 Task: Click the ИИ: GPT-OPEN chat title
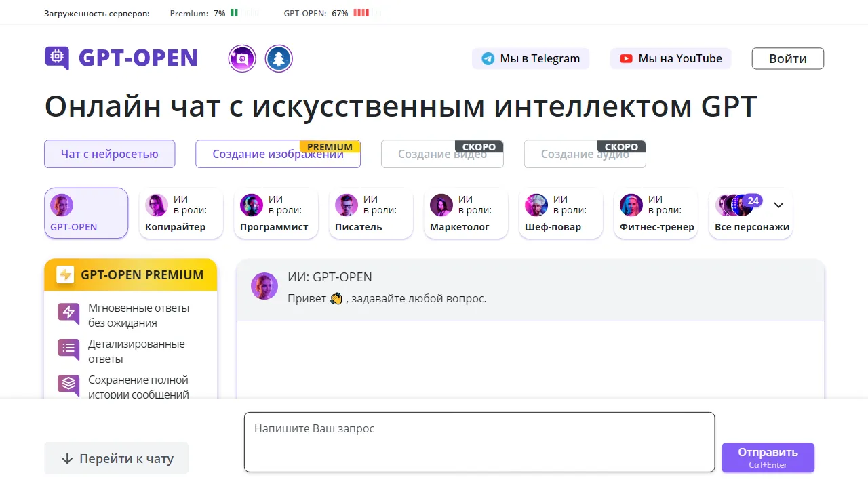(x=330, y=277)
